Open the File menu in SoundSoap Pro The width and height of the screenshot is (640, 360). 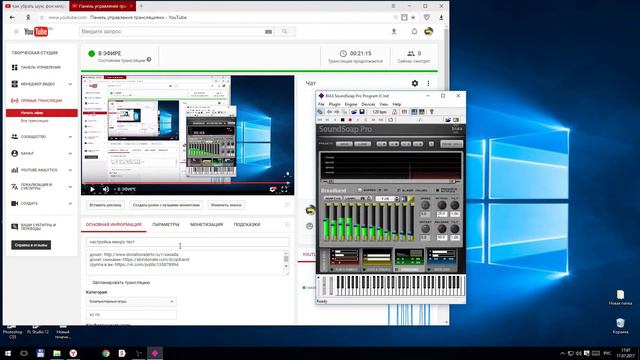coord(321,104)
